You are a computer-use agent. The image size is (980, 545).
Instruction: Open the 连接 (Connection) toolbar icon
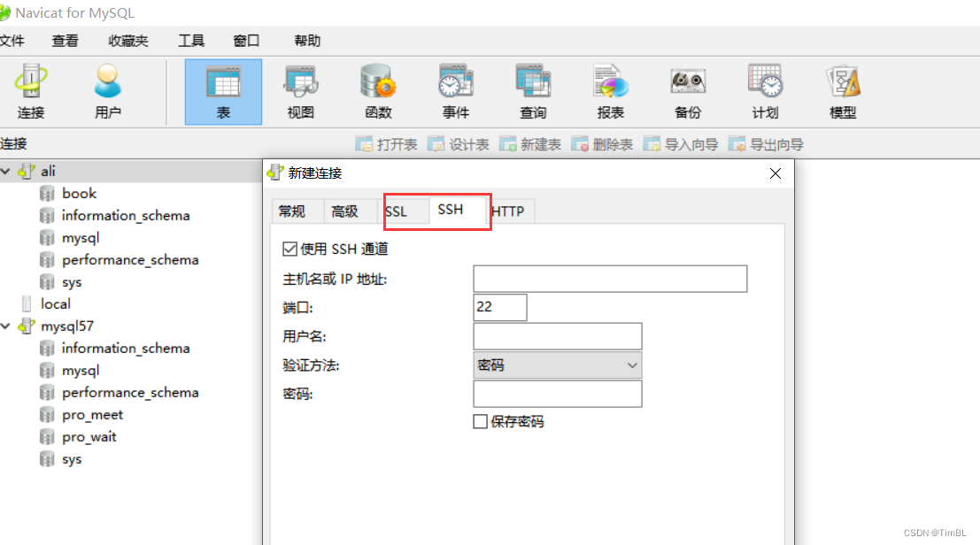click(x=31, y=88)
